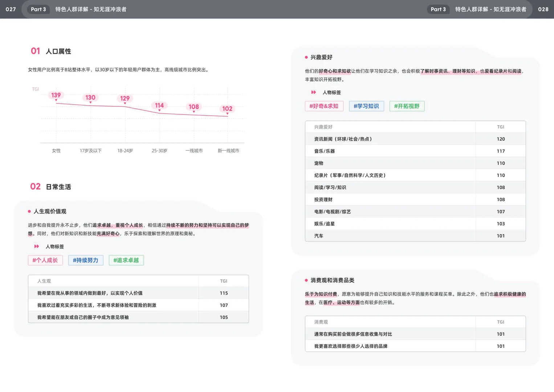Click the 阅读/学习/知识 row
The width and height of the screenshot is (554, 392).
(415, 187)
